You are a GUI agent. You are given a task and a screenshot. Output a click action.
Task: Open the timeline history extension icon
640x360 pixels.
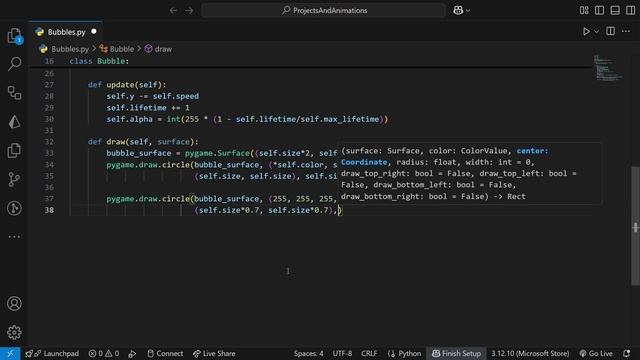pyautogui.click(x=14, y=208)
